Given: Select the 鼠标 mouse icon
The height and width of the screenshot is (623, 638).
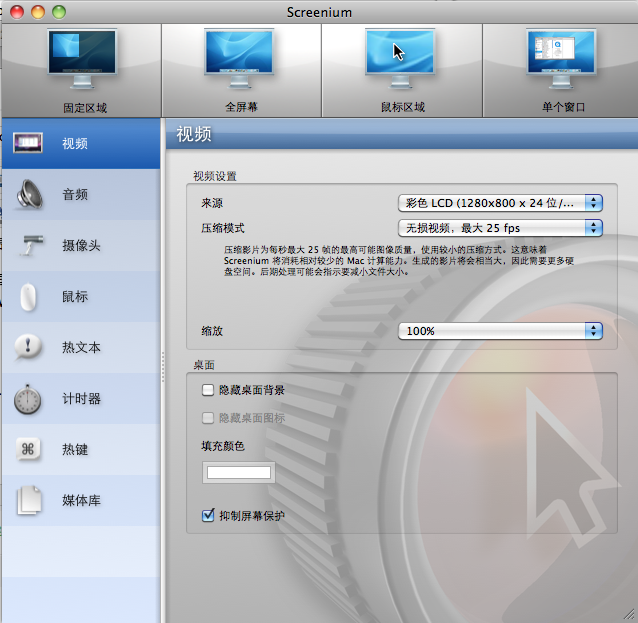Looking at the screenshot, I should pyautogui.click(x=28, y=297).
